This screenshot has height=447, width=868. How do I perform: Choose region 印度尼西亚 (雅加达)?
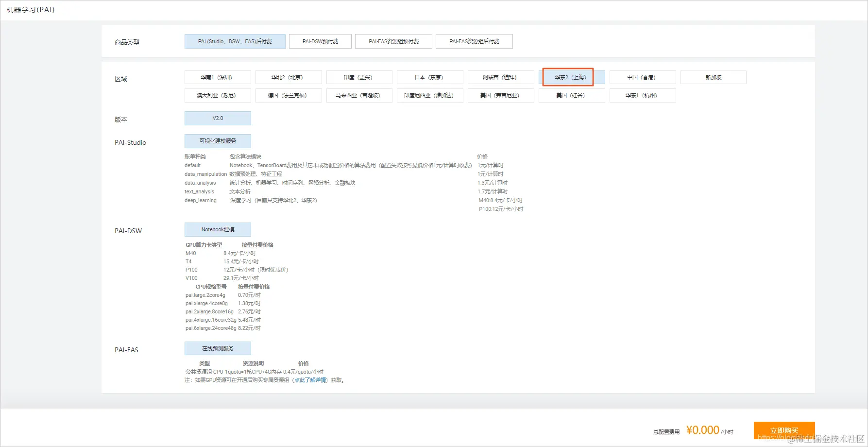(430, 95)
